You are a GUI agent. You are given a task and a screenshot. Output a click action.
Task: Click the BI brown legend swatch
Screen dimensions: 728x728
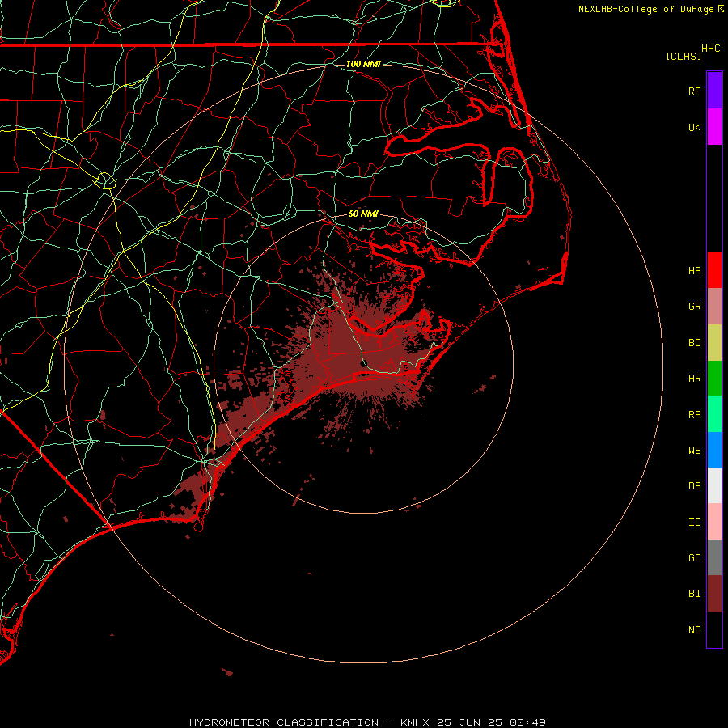click(x=714, y=594)
